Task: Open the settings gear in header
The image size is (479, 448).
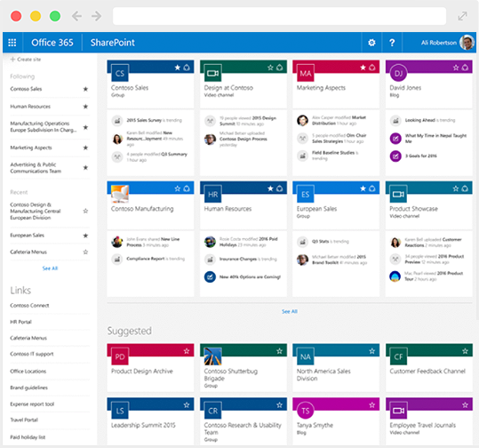Action: click(371, 43)
